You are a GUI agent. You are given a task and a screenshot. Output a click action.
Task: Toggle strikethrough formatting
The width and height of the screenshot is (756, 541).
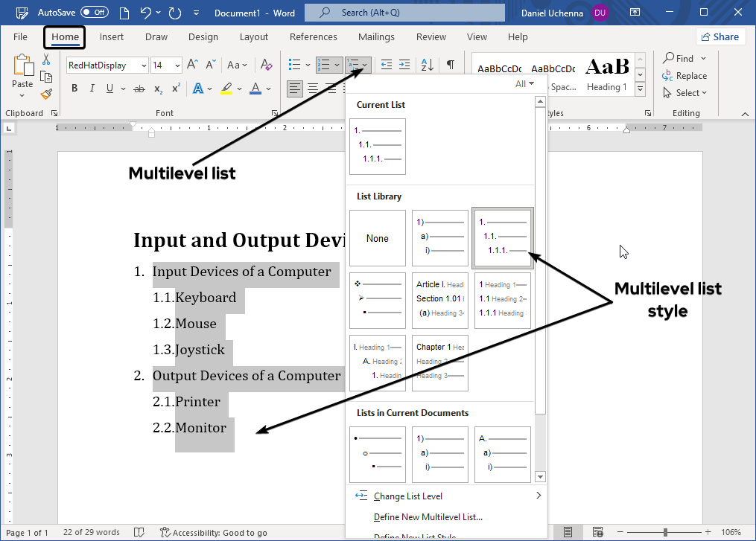[139, 89]
